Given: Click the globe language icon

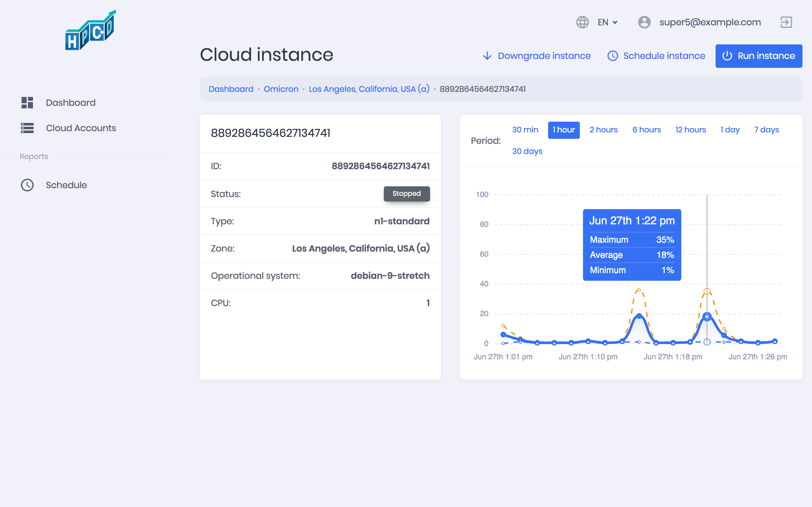Looking at the screenshot, I should click(x=582, y=22).
